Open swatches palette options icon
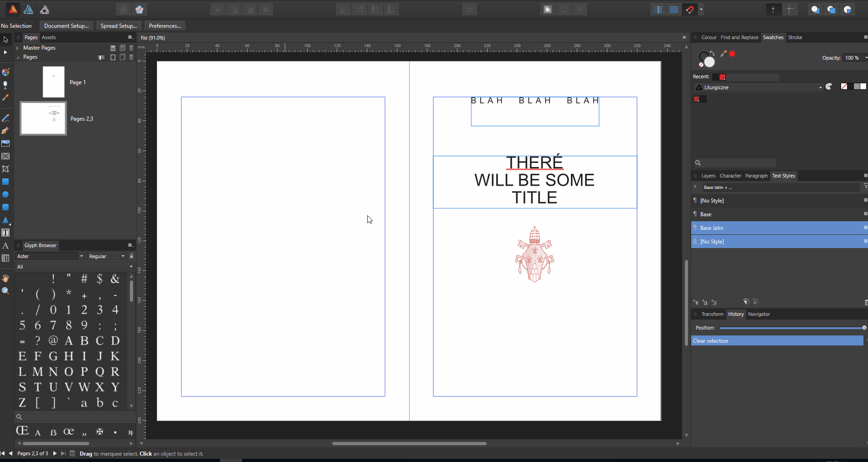 click(829, 86)
